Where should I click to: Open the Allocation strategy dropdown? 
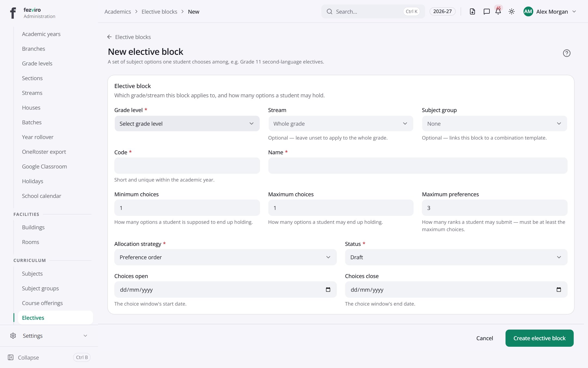[225, 257]
